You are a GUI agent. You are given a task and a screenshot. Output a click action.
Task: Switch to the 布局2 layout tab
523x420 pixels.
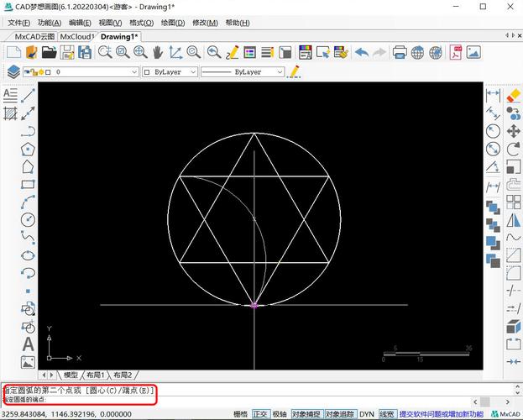click(123, 375)
